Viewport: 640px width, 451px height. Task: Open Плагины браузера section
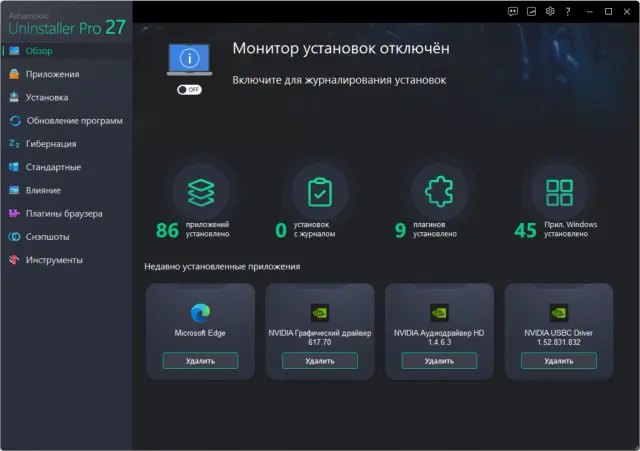[x=66, y=213]
